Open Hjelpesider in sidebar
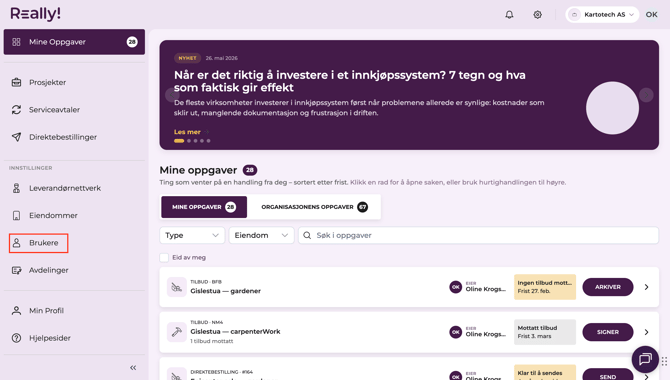The image size is (670, 380). pyautogui.click(x=74, y=338)
